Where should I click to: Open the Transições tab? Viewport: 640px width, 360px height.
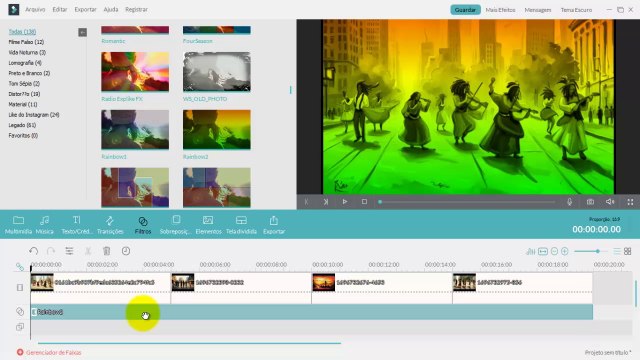(x=110, y=225)
